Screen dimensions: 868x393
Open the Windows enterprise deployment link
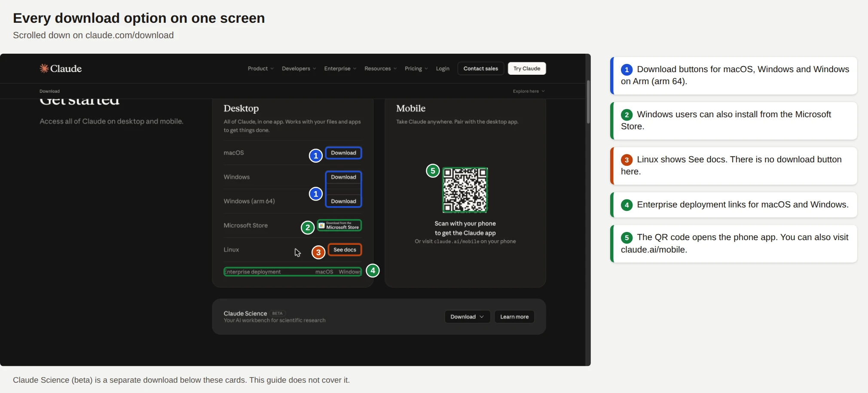[349, 272]
